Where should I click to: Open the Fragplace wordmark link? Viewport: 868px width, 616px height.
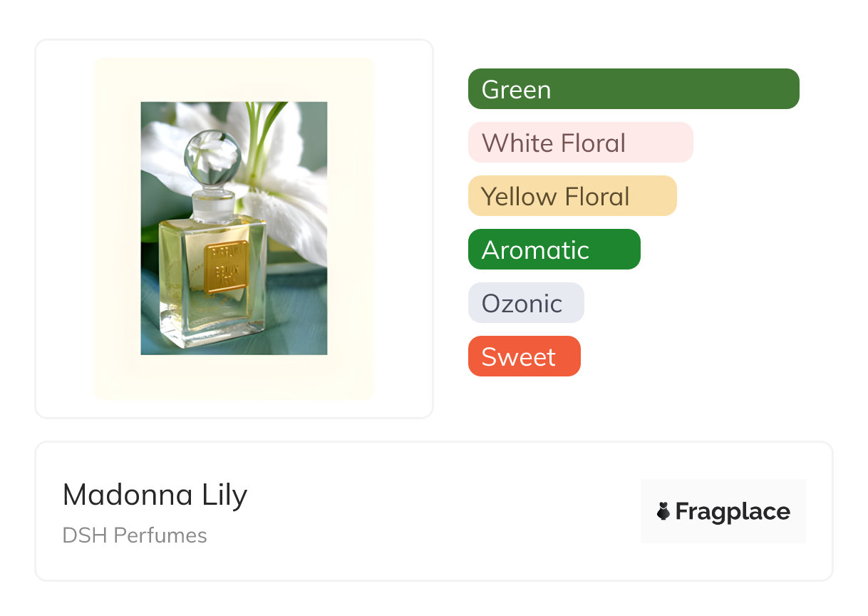coord(733,511)
